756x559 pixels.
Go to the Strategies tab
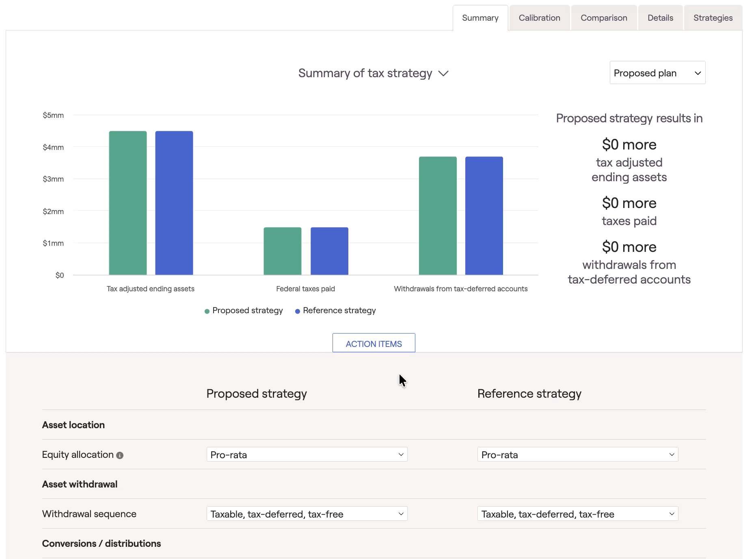click(713, 18)
